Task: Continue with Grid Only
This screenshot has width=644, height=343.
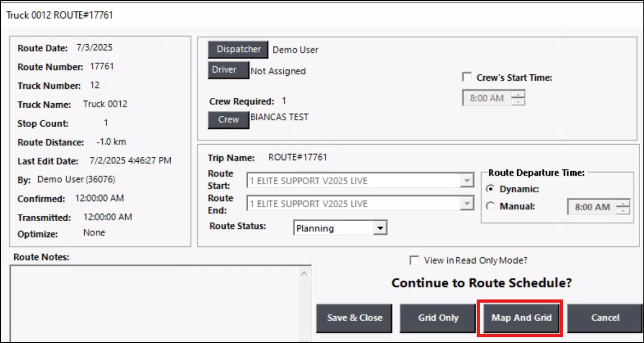Action: [438, 318]
